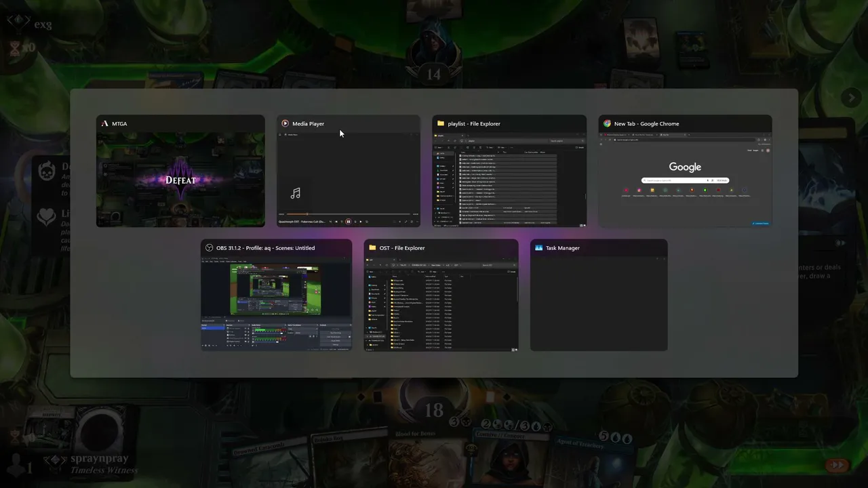Click the "playlist - File Explorer" title
868x488 pixels.
[474, 124]
